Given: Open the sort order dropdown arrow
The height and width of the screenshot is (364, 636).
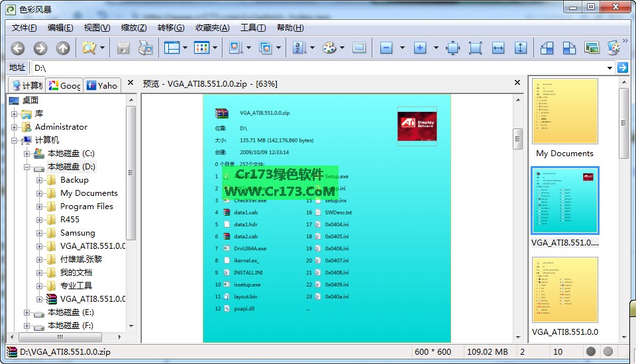Looking at the screenshot, I should click(x=312, y=48).
